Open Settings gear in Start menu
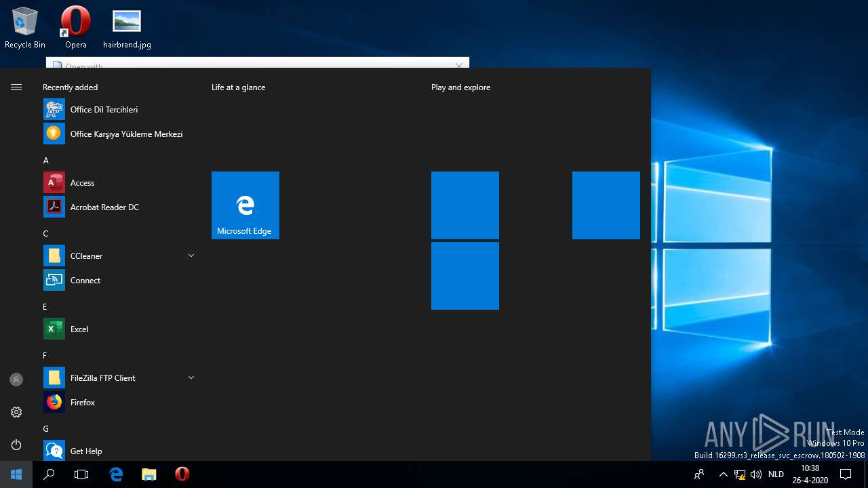Viewport: 868px width, 488px height. (x=16, y=412)
